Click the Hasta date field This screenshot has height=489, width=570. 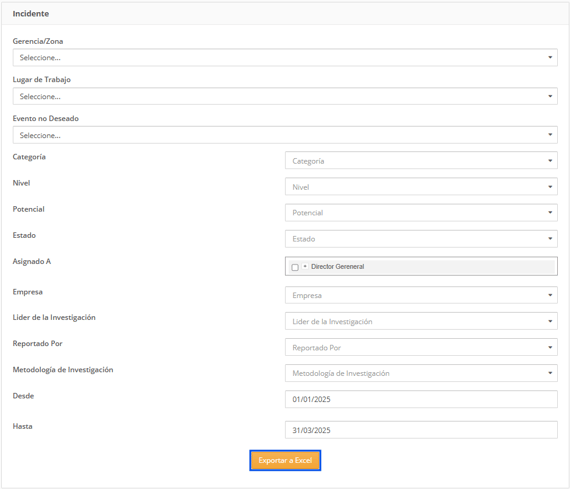point(421,430)
